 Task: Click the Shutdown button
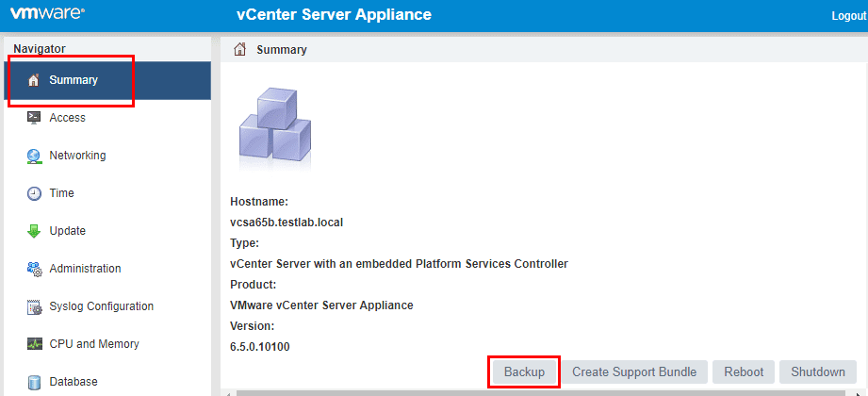818,371
